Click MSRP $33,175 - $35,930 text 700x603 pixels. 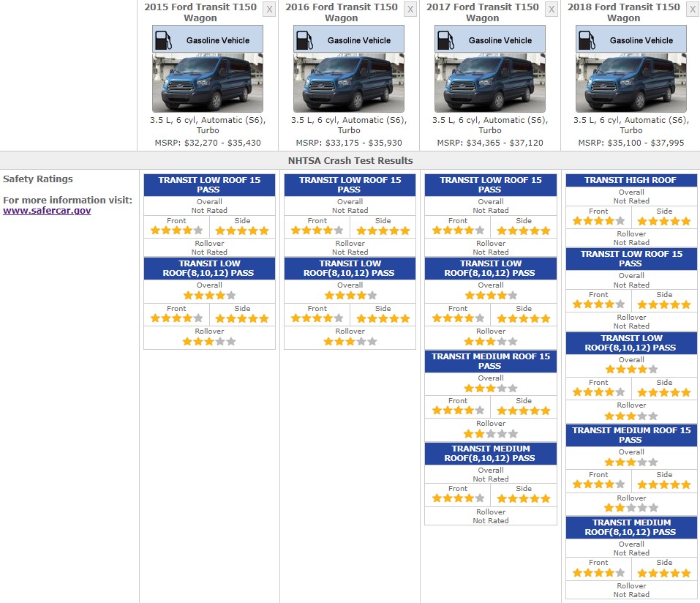(x=349, y=143)
